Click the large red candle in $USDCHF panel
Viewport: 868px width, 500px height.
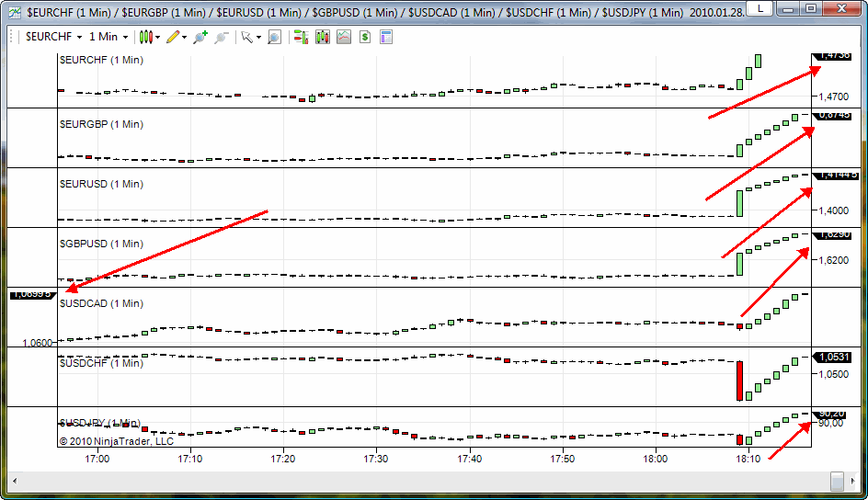tap(739, 381)
